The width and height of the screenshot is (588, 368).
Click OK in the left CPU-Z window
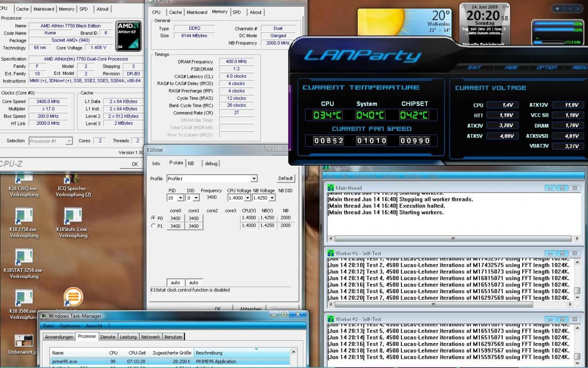pos(135,164)
